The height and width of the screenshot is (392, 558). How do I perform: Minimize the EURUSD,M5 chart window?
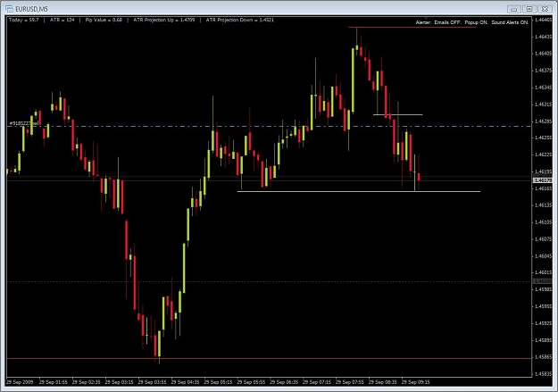click(513, 9)
